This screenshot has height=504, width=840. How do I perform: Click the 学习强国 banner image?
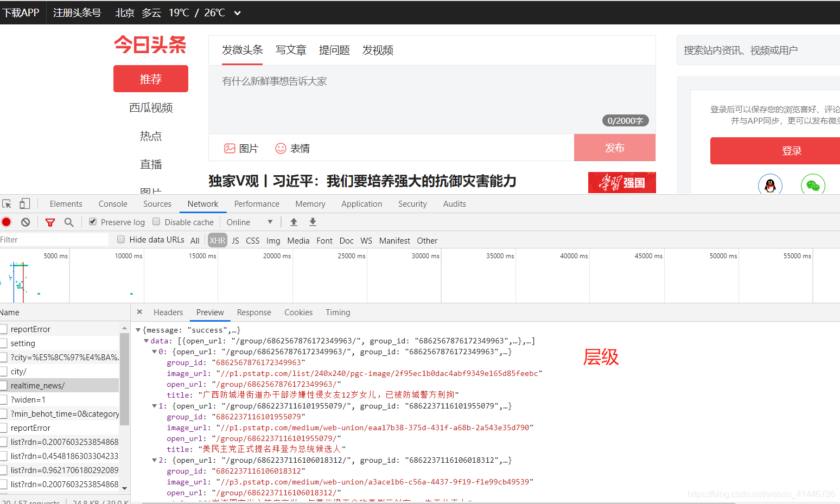click(622, 182)
